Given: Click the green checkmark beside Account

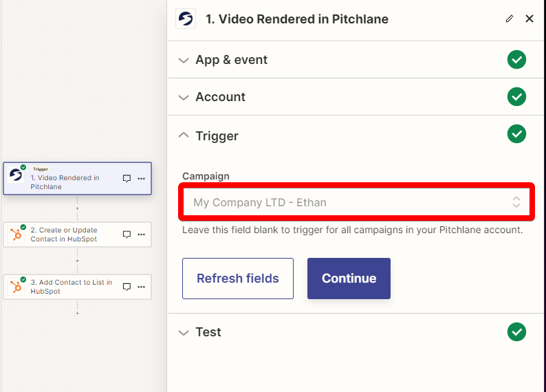Looking at the screenshot, I should (x=516, y=97).
